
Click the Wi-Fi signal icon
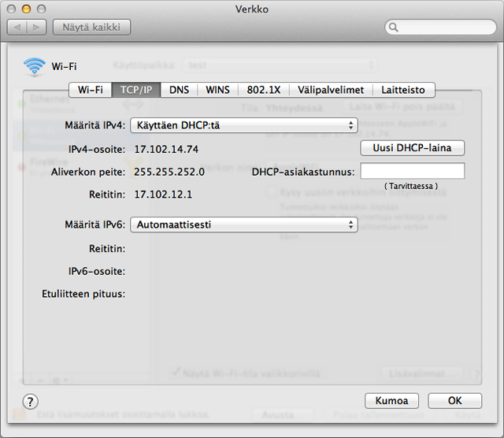click(34, 67)
